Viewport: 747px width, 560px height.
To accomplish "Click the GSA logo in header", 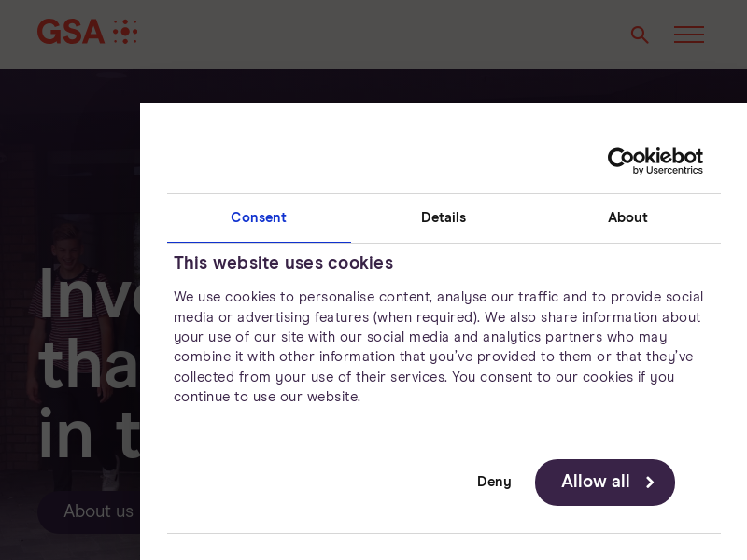I will 71,32.
